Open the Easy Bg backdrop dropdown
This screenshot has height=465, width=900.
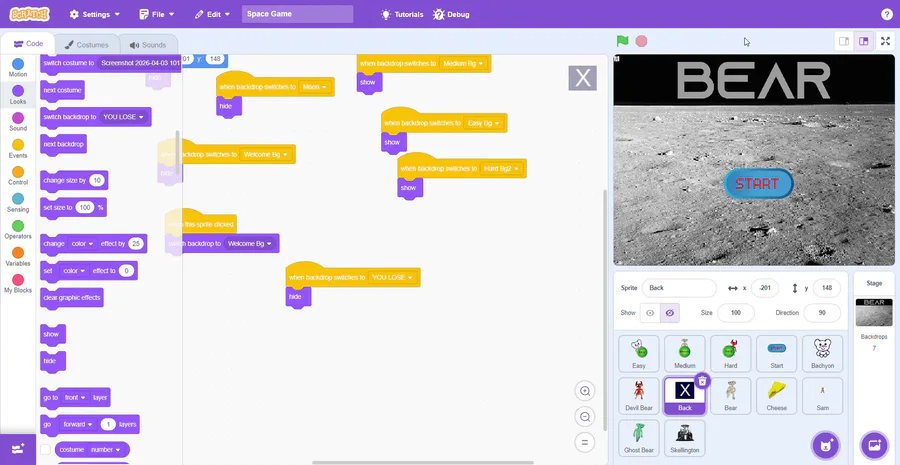483,123
